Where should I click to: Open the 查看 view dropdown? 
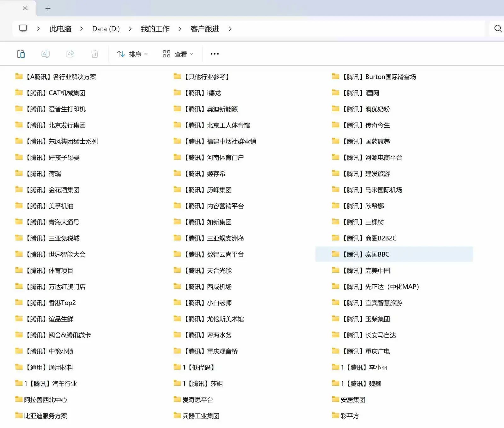178,54
